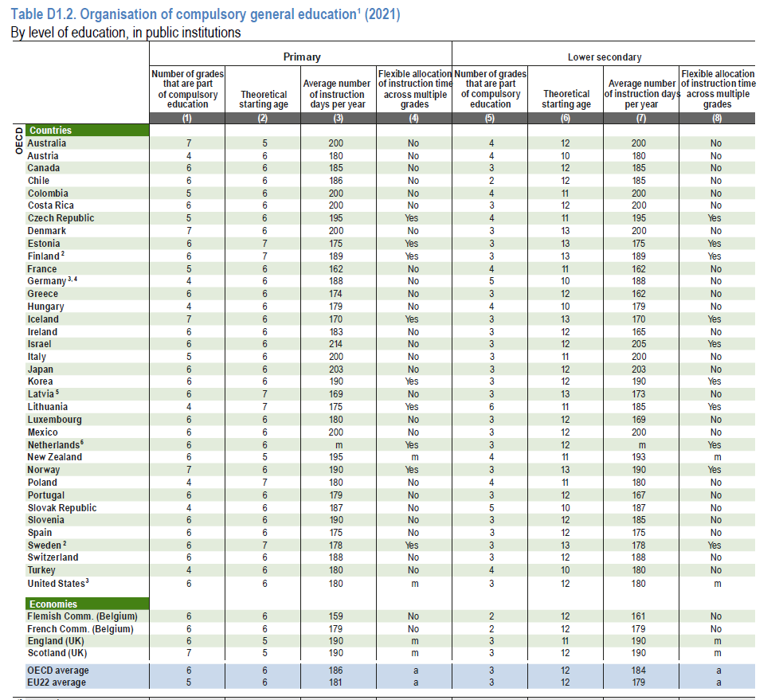Image resolution: width=783 pixels, height=700 pixels.
Task: Select the 'Flemish Comm. (Belgium)' row label
Action: (x=82, y=616)
